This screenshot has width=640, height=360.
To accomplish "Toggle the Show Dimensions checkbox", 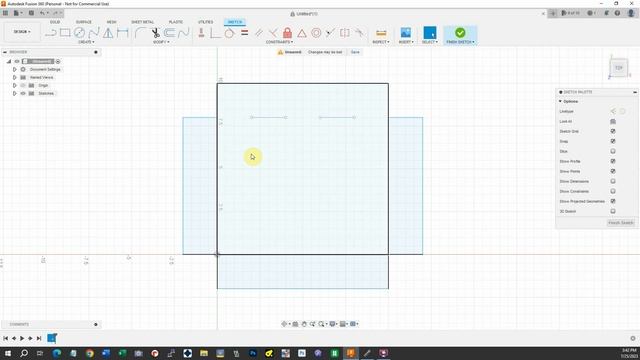I will tap(613, 181).
